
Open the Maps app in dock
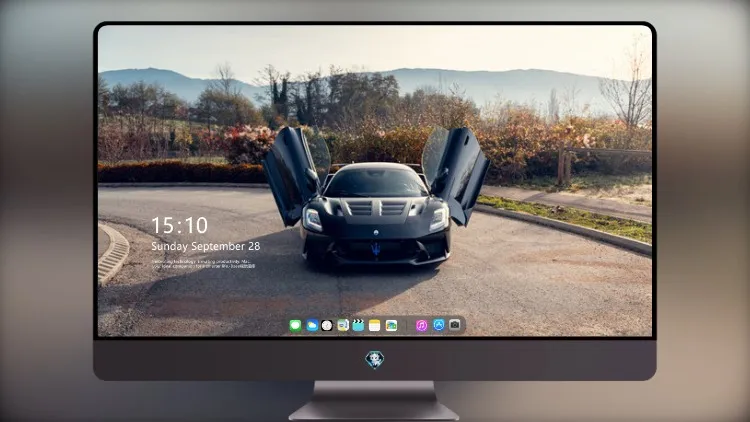[x=343, y=326]
